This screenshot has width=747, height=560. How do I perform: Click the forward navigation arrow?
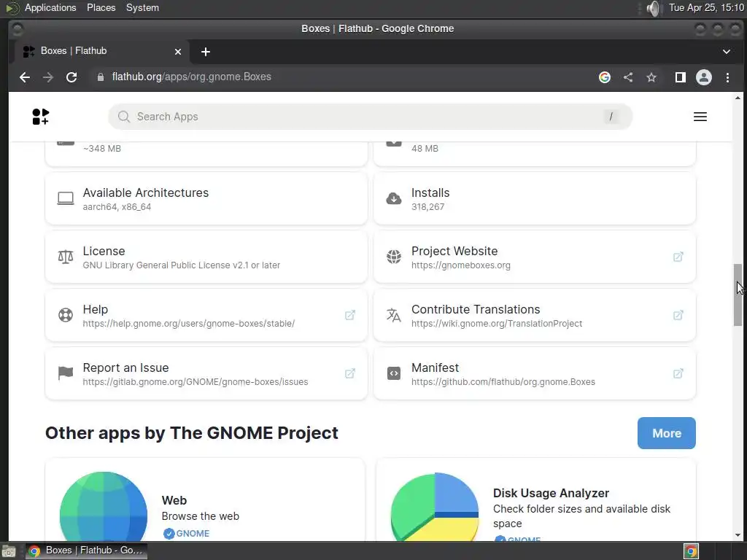click(48, 77)
